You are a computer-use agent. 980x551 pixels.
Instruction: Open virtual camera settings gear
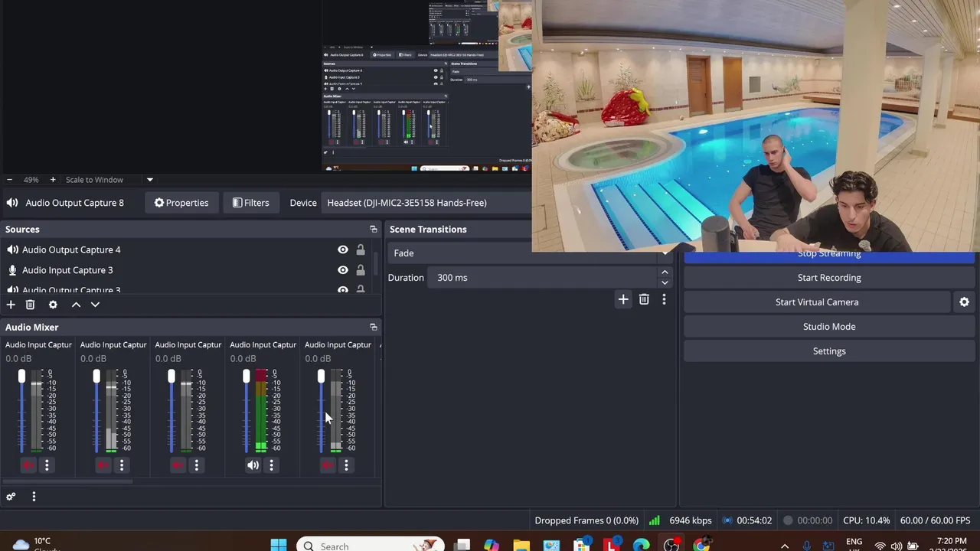pyautogui.click(x=965, y=302)
